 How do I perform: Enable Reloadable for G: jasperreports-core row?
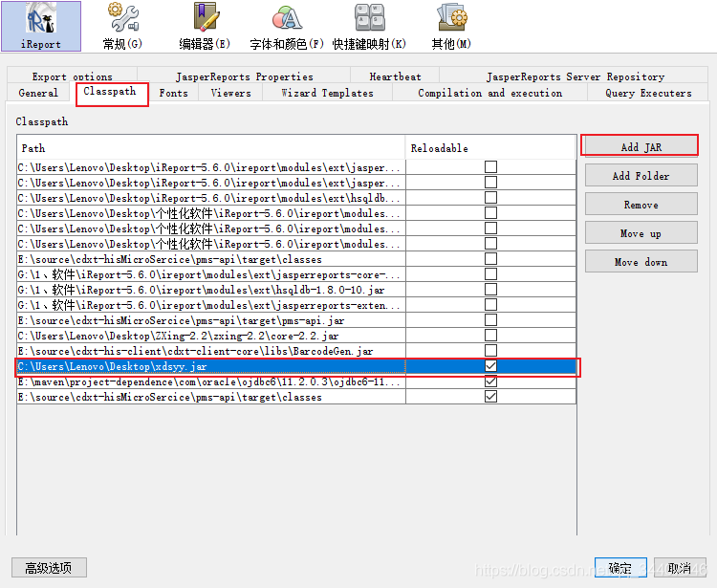tap(490, 273)
